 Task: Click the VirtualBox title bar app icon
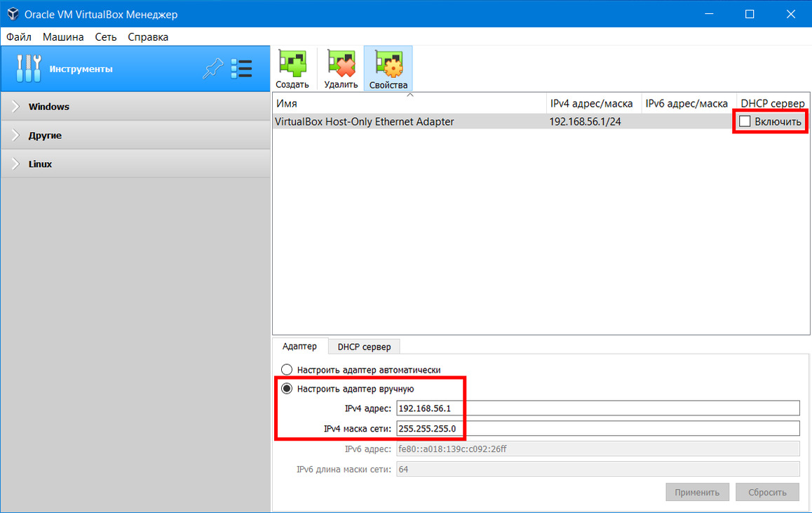click(13, 14)
